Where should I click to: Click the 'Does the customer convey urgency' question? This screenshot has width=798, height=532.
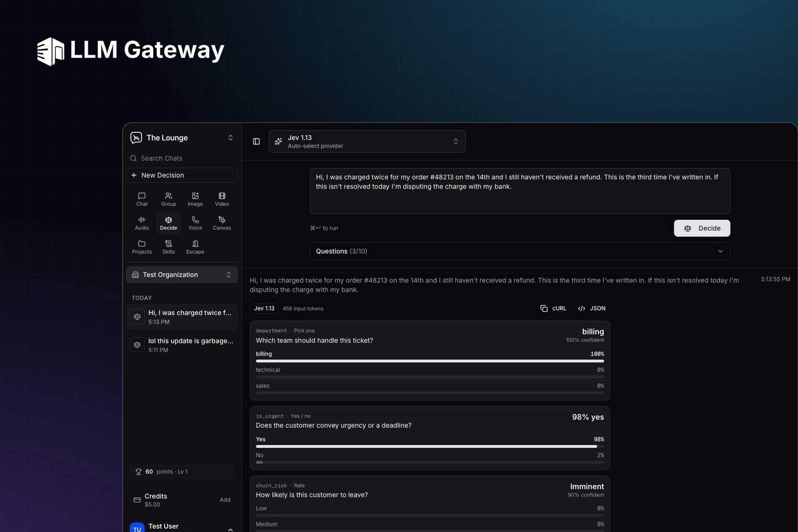334,425
